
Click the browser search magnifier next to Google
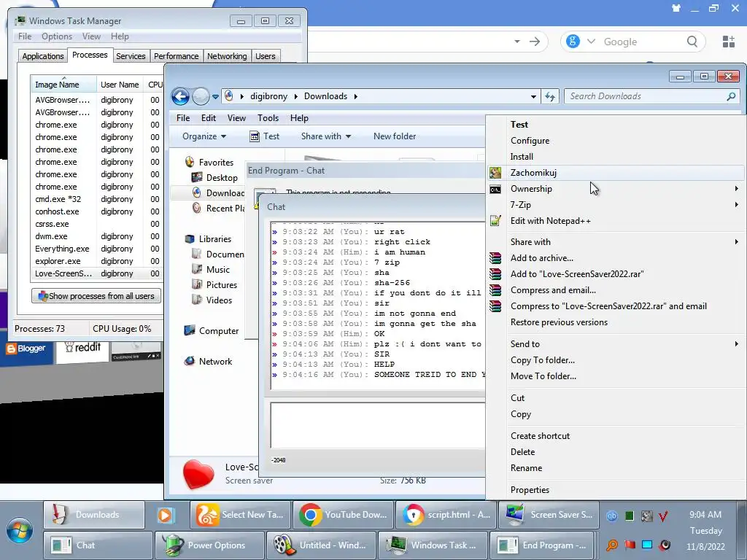(x=692, y=42)
